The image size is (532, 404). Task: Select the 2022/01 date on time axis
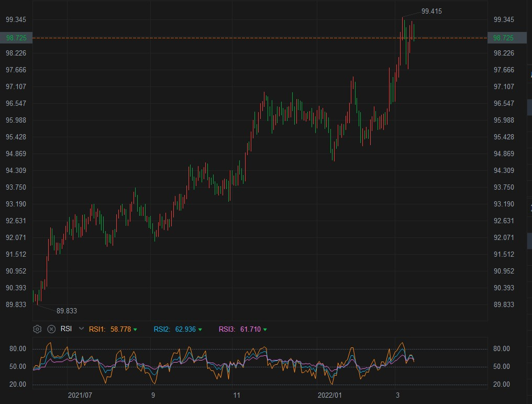click(x=330, y=395)
